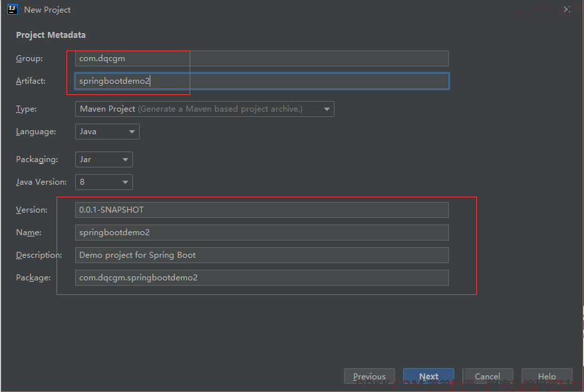Click the Package input field
This screenshot has height=392, width=584.
click(262, 278)
